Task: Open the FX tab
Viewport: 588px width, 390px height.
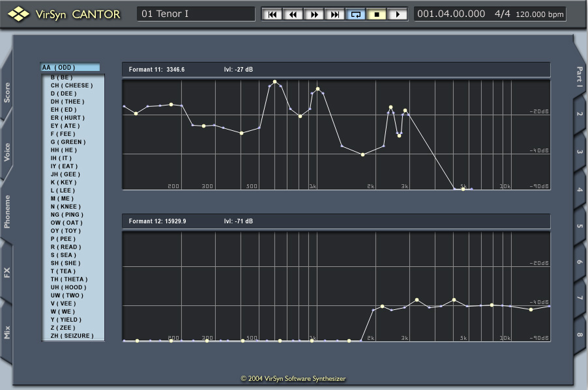Action: tap(7, 272)
